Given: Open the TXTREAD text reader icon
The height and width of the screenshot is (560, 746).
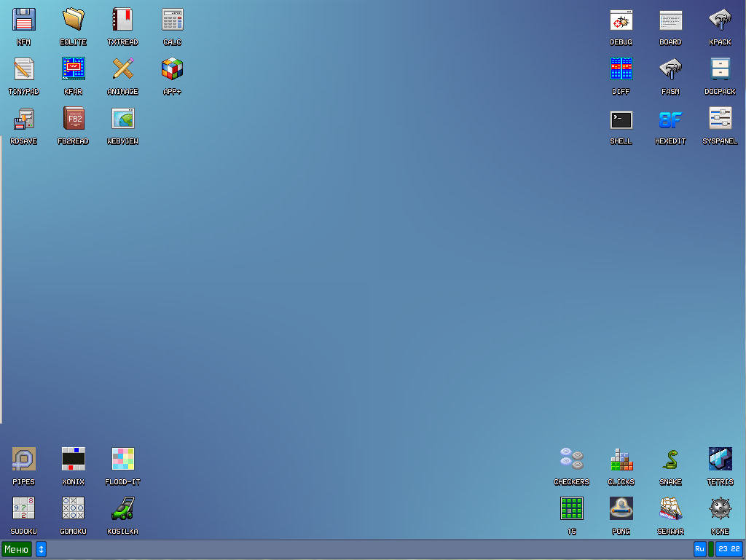Looking at the screenshot, I should point(122,20).
